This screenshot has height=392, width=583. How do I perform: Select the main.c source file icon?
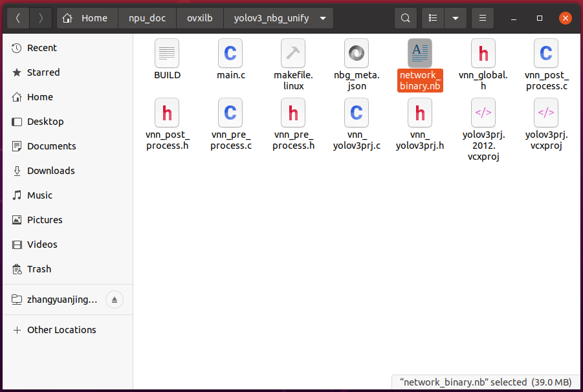230,53
